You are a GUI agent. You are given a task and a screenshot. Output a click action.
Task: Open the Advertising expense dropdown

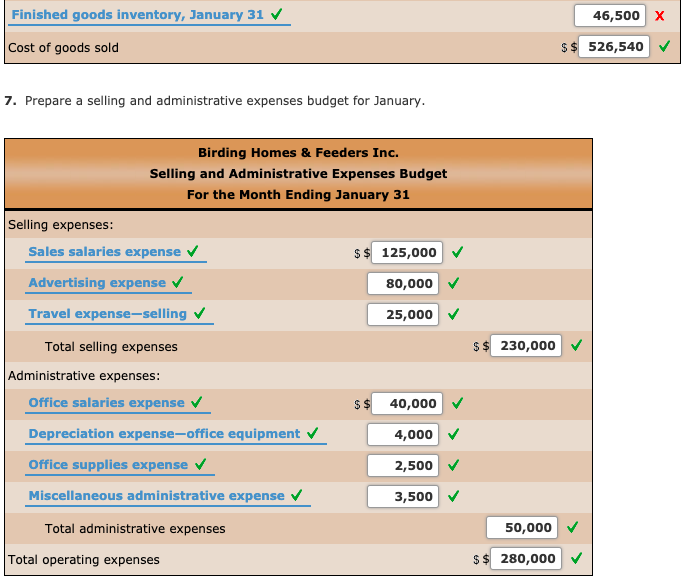[x=108, y=283]
